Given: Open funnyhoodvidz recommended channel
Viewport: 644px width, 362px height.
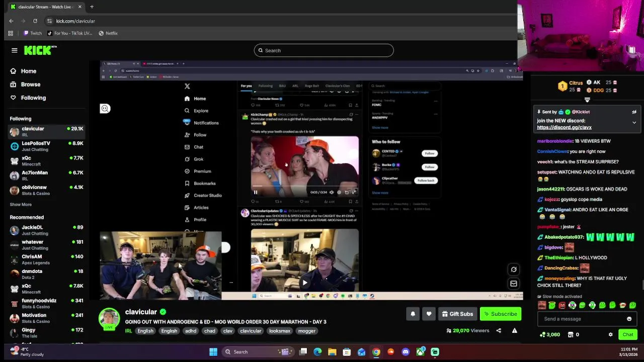Looking at the screenshot, I should tap(46, 303).
